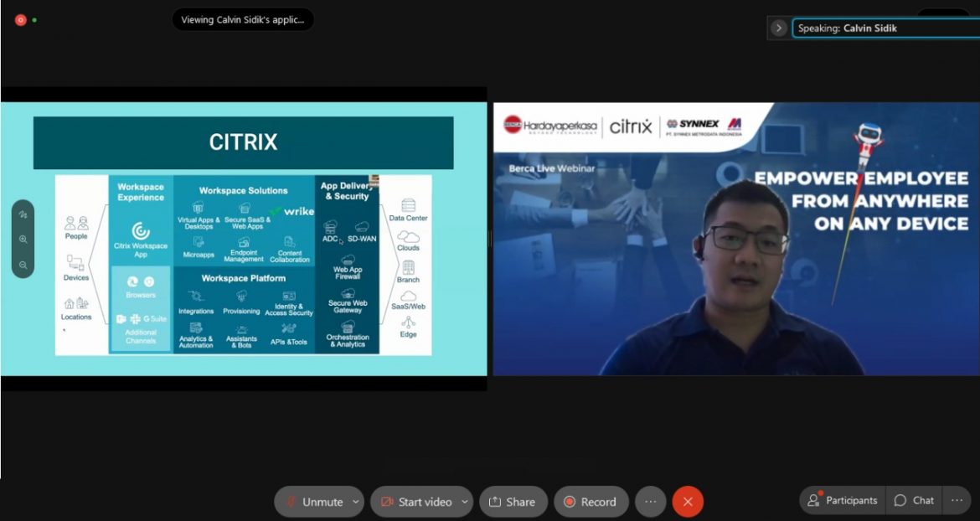The width and height of the screenshot is (980, 521).
Task: Click the Orchestration & Analytics icon
Action: (348, 326)
